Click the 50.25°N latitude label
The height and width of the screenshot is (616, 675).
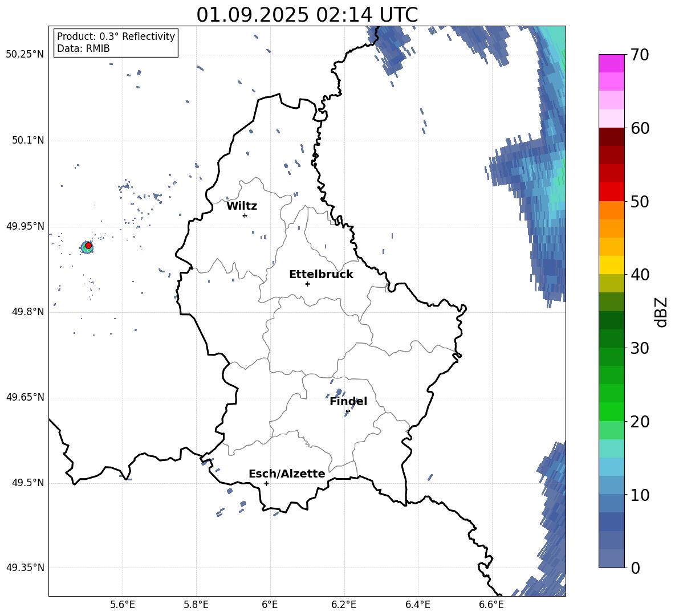coord(25,55)
